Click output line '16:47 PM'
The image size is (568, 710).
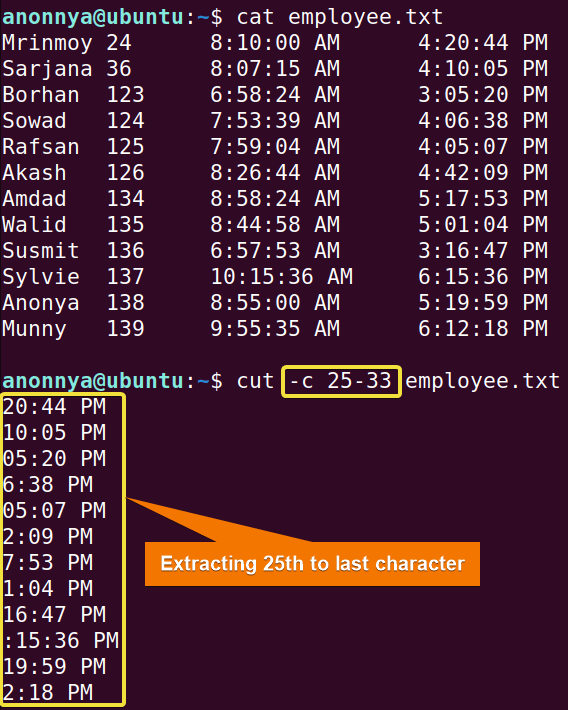54,615
